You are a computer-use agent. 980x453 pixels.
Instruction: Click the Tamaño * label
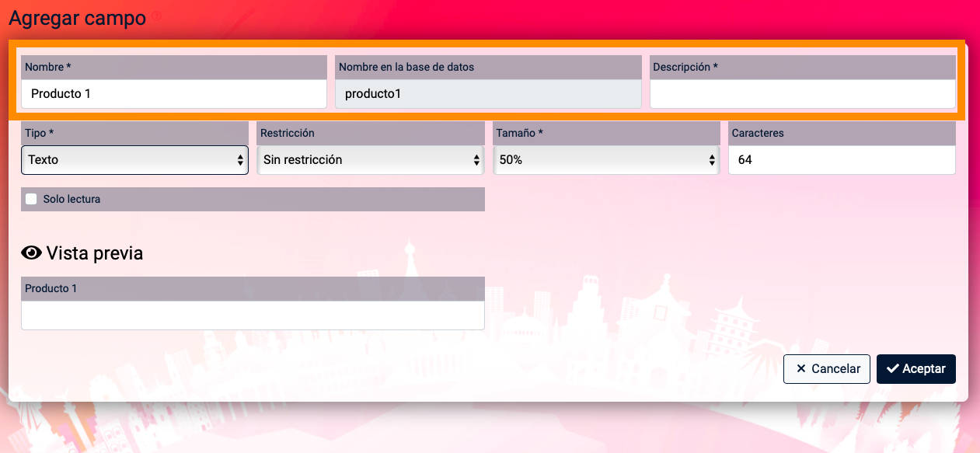(519, 133)
